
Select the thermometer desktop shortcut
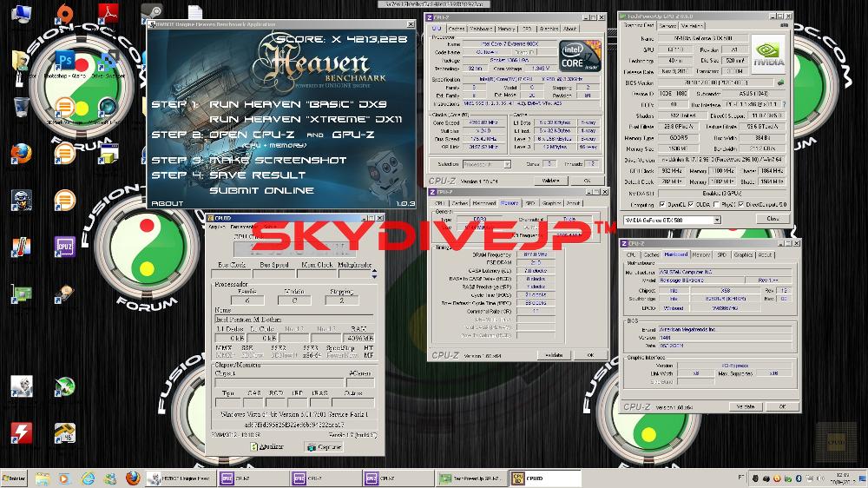(x=21, y=246)
